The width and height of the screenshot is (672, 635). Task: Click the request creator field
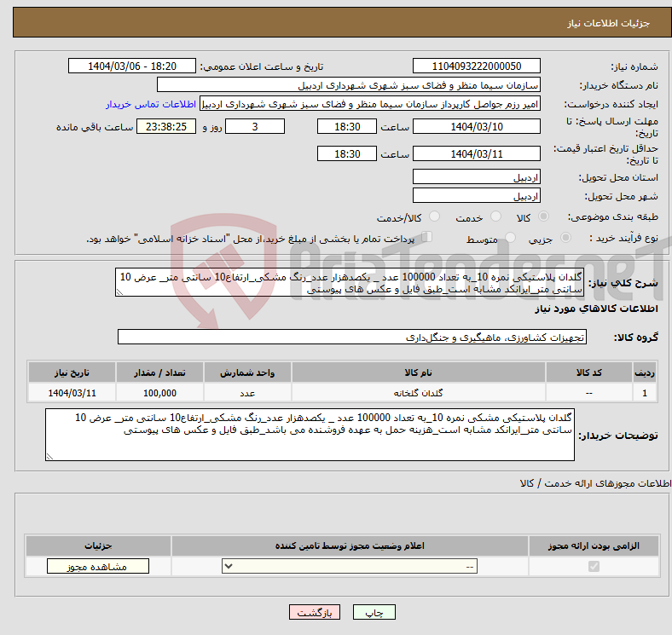(x=370, y=104)
